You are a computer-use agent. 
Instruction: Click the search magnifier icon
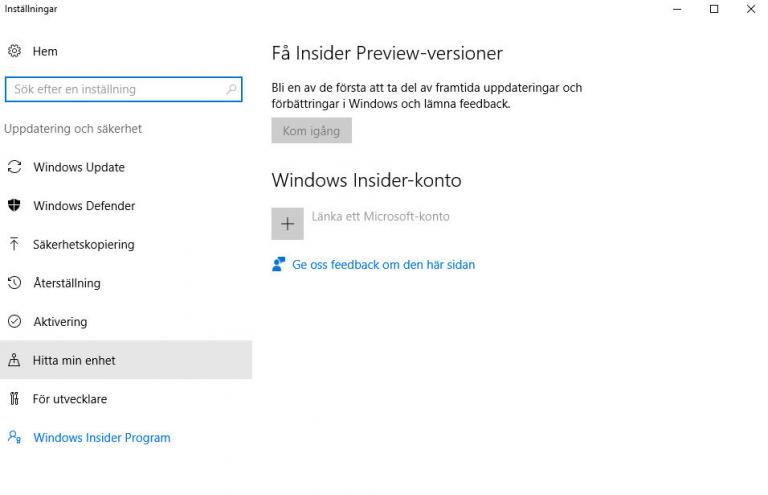click(x=232, y=89)
